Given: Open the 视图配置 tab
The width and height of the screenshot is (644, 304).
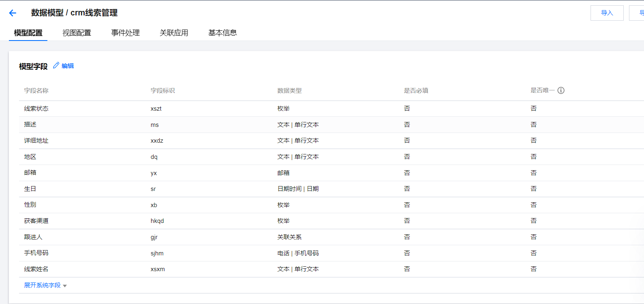Looking at the screenshot, I should (77, 33).
